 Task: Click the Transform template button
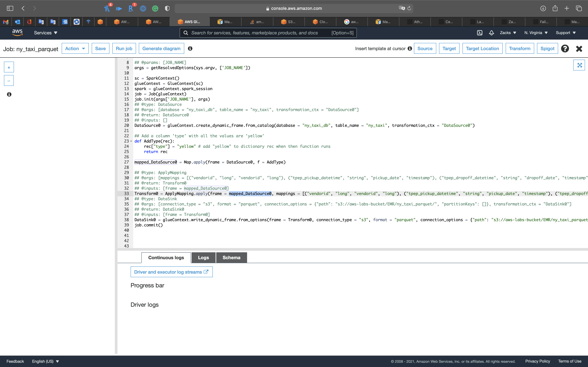tap(519, 48)
